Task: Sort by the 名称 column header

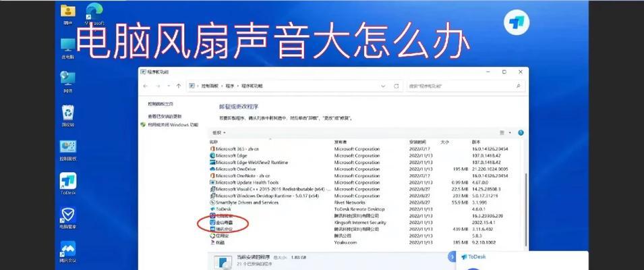Action: [x=212, y=142]
